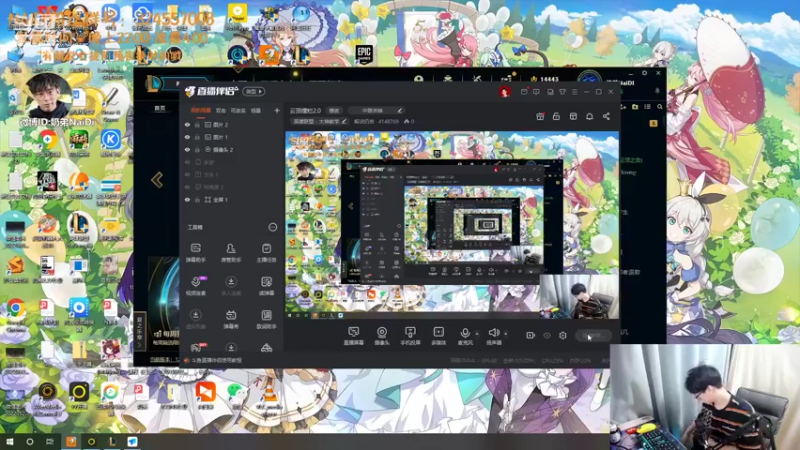Image resolution: width=800 pixels, height=450 pixels.
Task: Click the start streaming button in the bottom bar
Action: click(x=593, y=335)
